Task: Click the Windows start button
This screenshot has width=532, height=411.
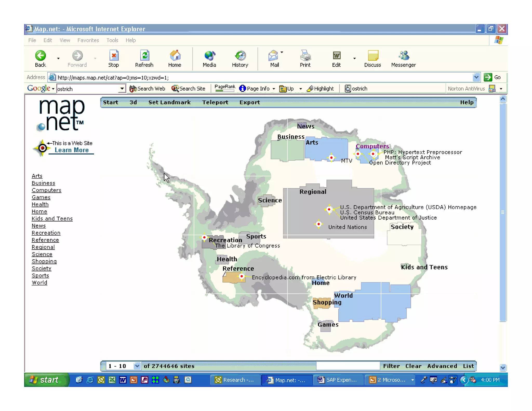Action: point(46,380)
